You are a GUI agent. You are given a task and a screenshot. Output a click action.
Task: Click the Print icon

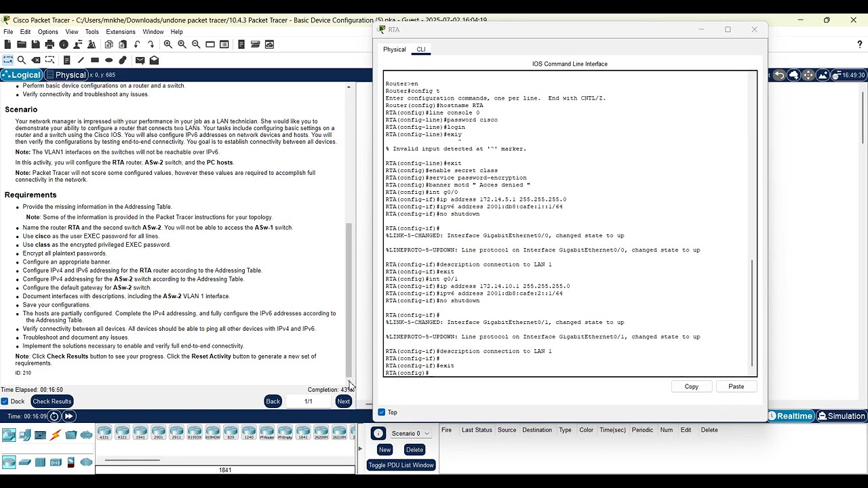point(50,44)
